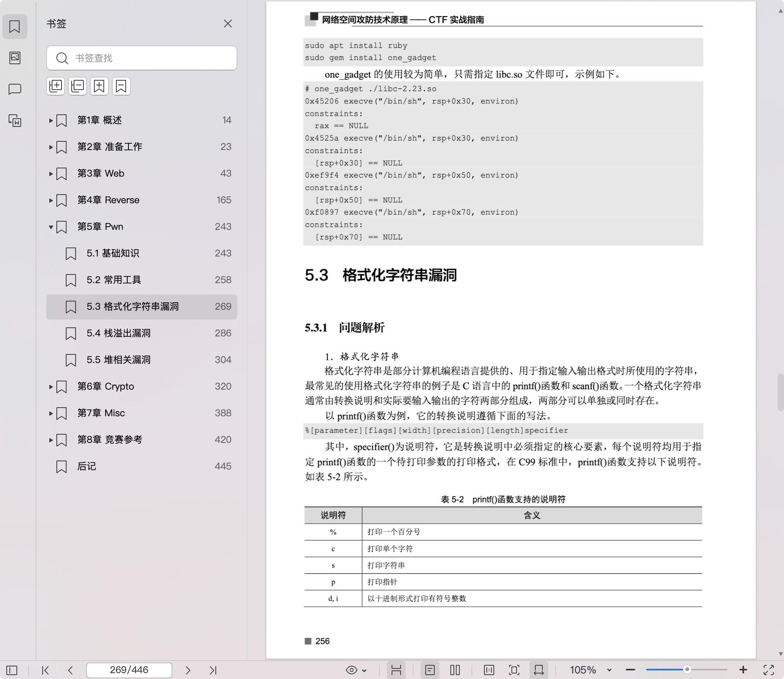Go to the next page
This screenshot has width=784, height=679.
point(188,670)
